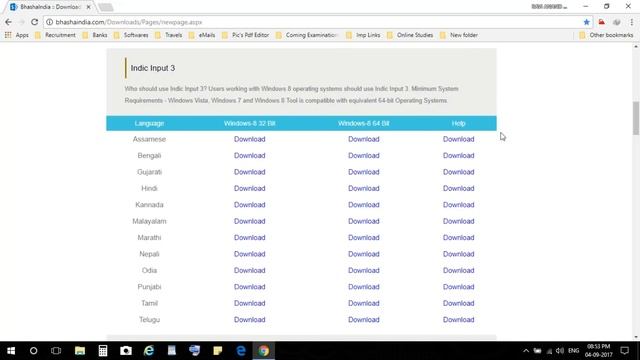
Task: Open the Imp Links bookmarks folder
Action: (363, 35)
